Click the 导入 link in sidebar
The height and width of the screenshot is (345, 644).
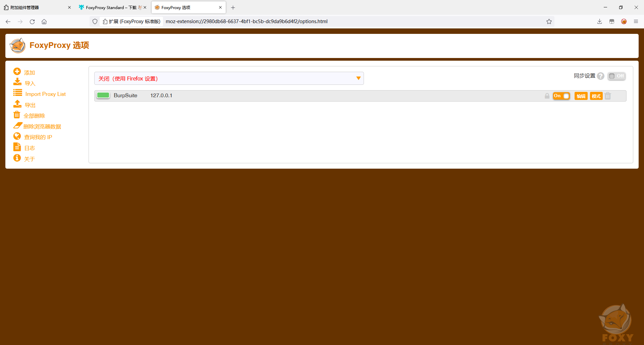click(x=30, y=83)
